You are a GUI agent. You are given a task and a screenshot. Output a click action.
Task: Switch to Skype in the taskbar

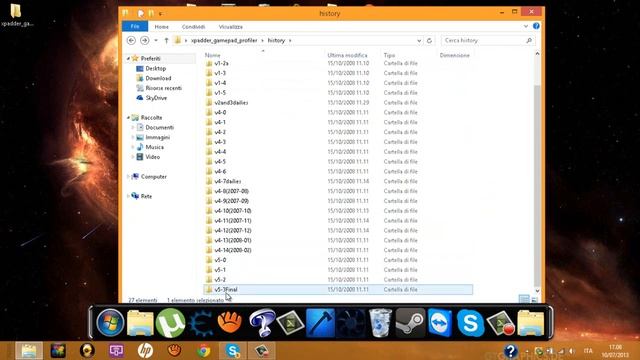coord(233,351)
